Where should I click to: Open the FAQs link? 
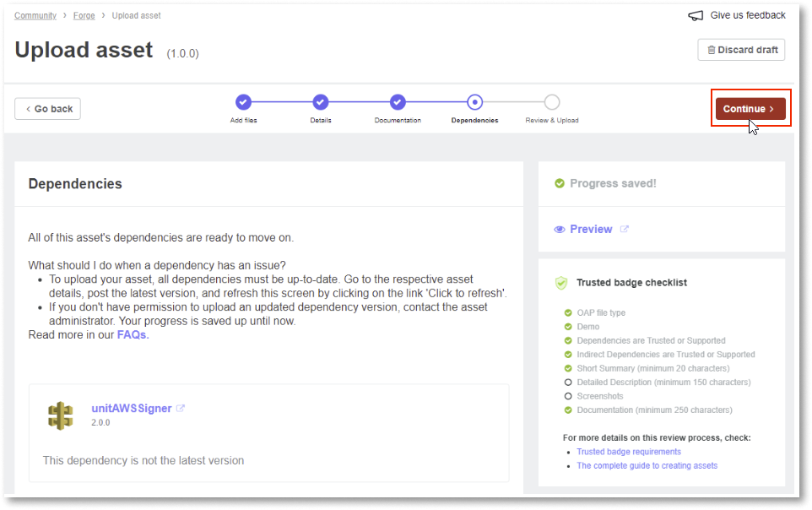tap(133, 335)
